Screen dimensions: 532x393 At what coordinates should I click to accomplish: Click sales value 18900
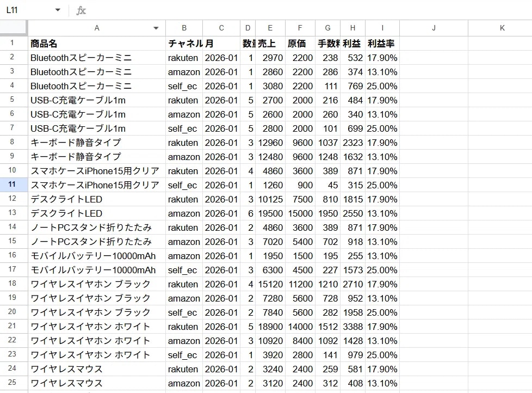[270, 327]
